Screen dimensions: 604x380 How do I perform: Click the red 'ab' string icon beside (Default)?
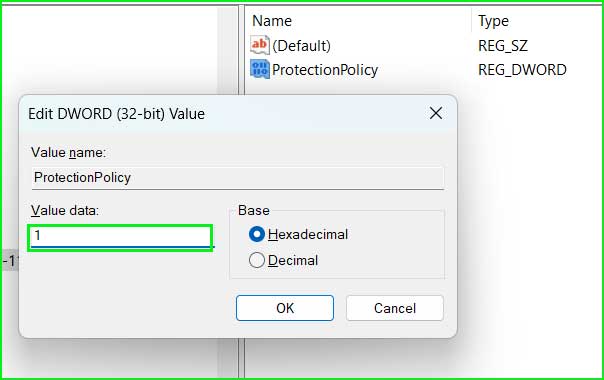(260, 45)
